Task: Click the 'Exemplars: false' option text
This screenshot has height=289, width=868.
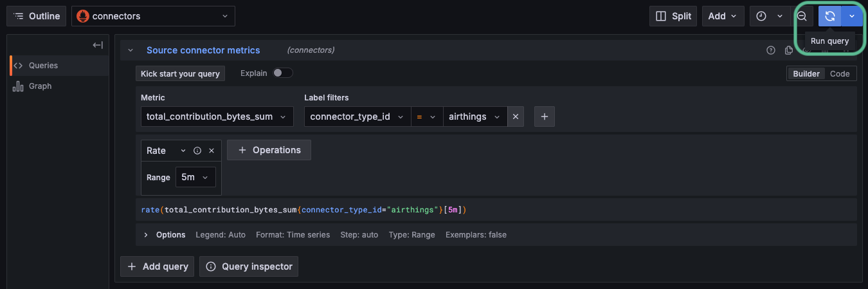Action: point(476,235)
